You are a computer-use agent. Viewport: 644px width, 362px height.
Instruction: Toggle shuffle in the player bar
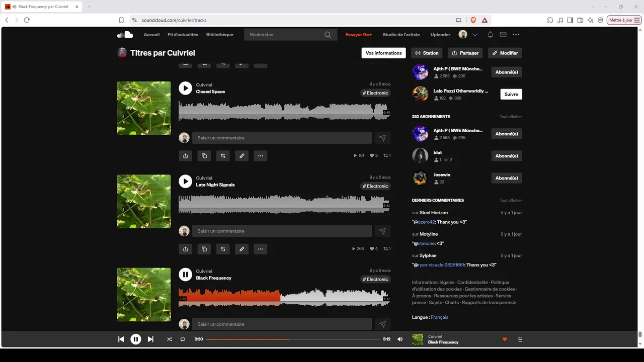[169, 339]
